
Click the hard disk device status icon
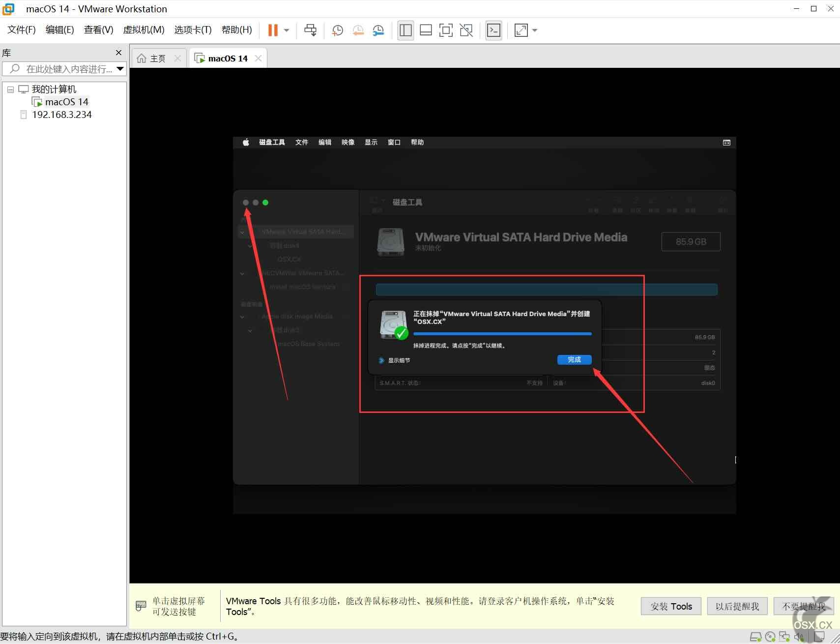756,637
